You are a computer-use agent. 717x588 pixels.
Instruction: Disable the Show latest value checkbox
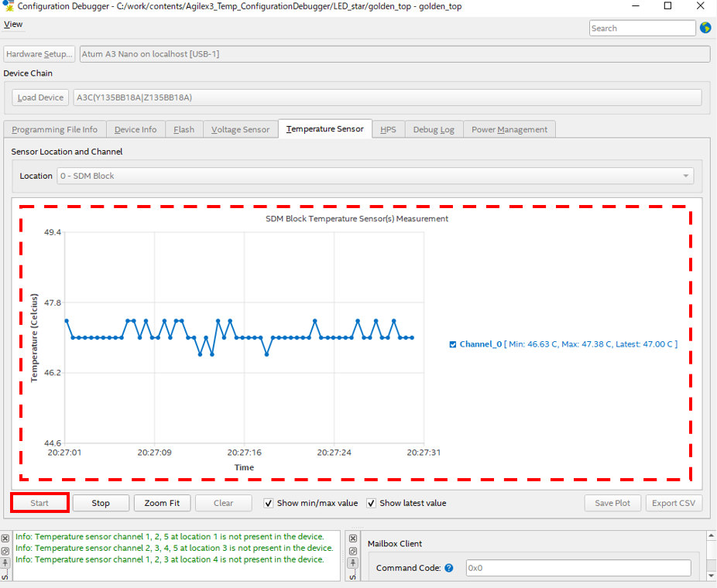[372, 503]
